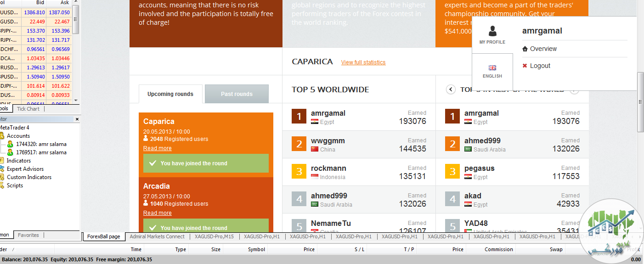This screenshot has height=264, width=644.
Task: Click the users icon beside 2048 Registered
Action: click(146, 139)
